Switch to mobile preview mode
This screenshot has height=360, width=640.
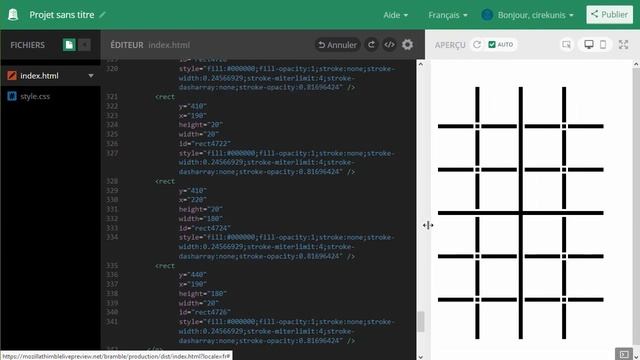603,44
